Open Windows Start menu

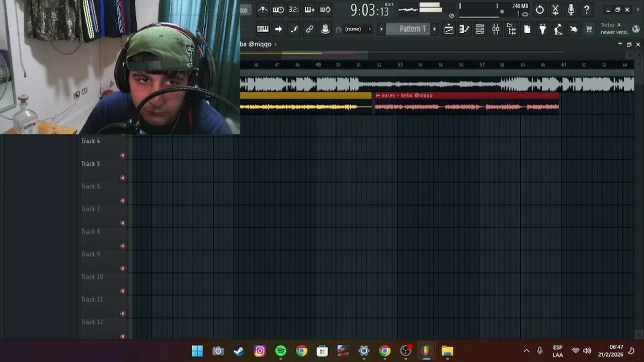click(197, 351)
